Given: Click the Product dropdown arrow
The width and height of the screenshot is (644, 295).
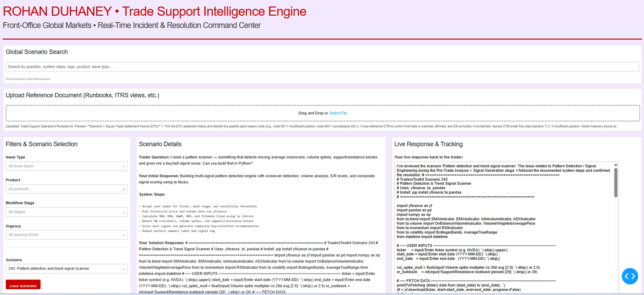Looking at the screenshot, I should click(x=123, y=190).
